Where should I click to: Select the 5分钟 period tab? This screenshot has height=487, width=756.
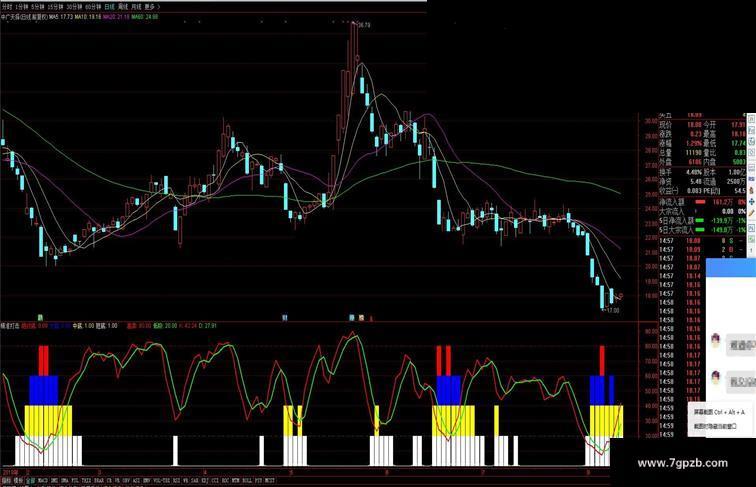[38, 7]
